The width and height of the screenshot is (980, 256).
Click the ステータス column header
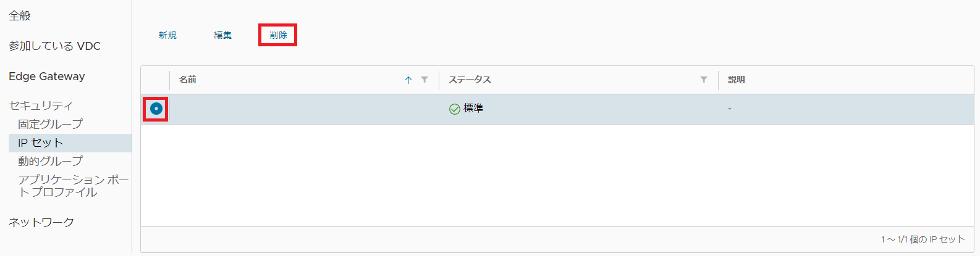(470, 80)
